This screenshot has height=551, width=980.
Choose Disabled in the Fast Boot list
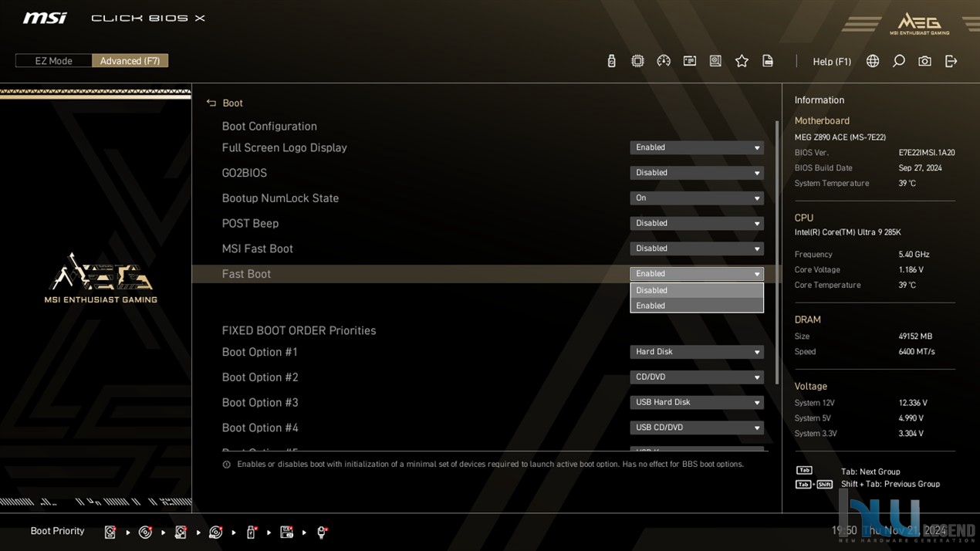click(x=697, y=290)
